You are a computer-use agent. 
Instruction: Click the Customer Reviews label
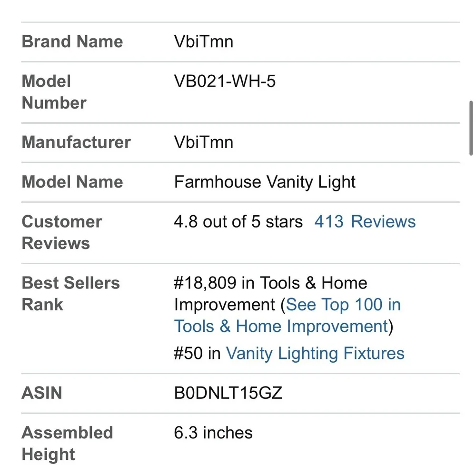point(62,232)
